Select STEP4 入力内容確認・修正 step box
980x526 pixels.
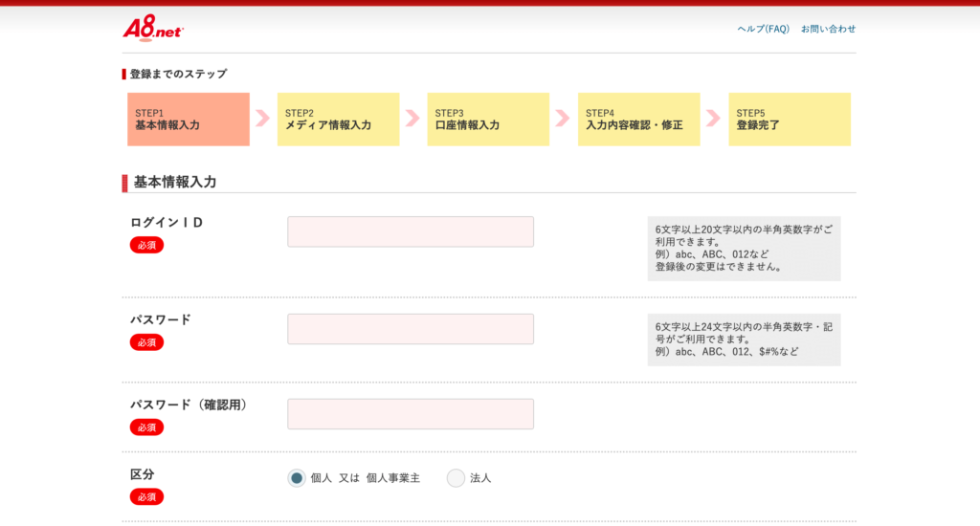point(638,120)
